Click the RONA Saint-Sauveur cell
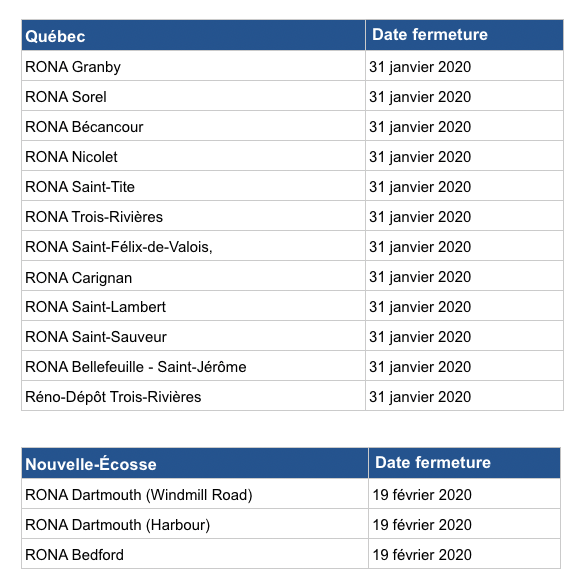This screenshot has width=584, height=584. point(193,336)
